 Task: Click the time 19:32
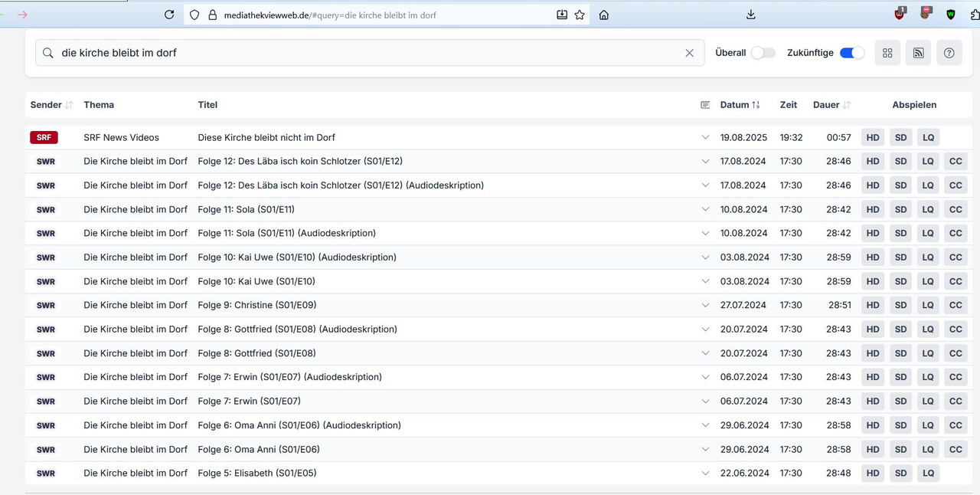coord(792,138)
